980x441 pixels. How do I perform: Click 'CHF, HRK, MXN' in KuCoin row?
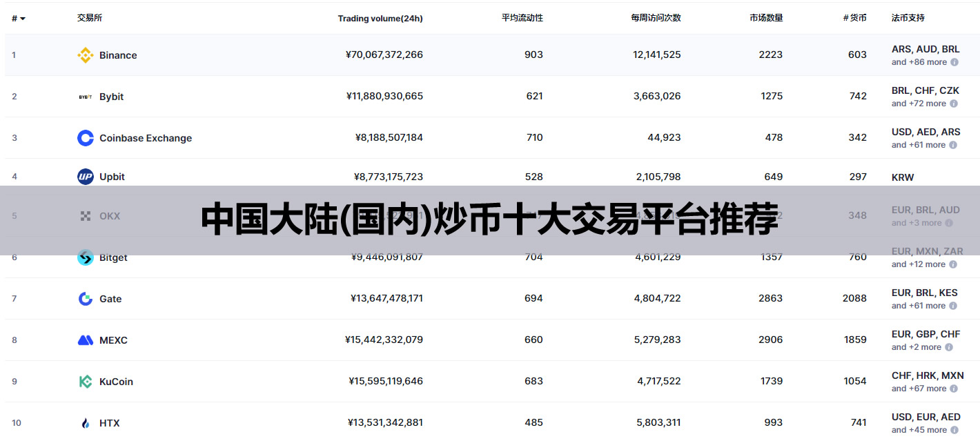pyautogui.click(x=928, y=376)
